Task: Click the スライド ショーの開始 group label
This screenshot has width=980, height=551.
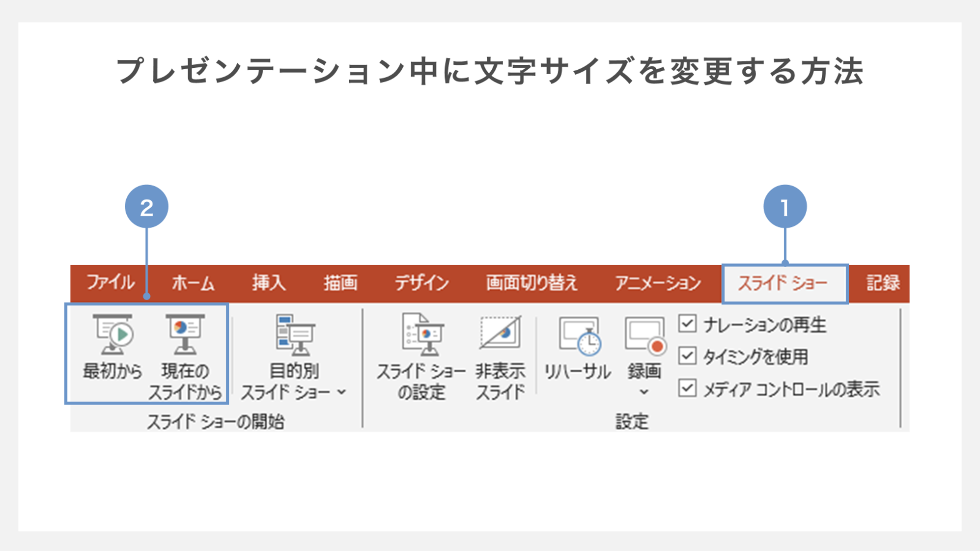Action: click(216, 421)
